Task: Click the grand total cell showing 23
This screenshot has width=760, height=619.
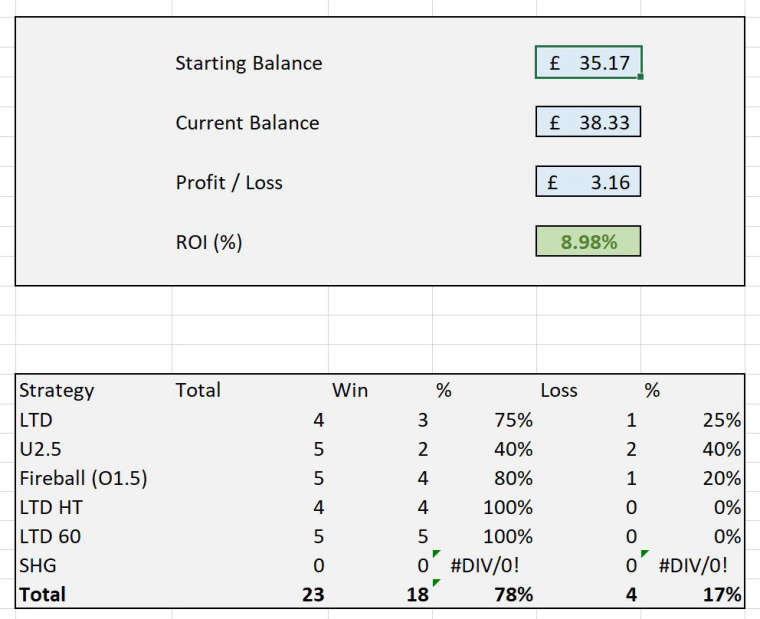Action: pyautogui.click(x=313, y=594)
